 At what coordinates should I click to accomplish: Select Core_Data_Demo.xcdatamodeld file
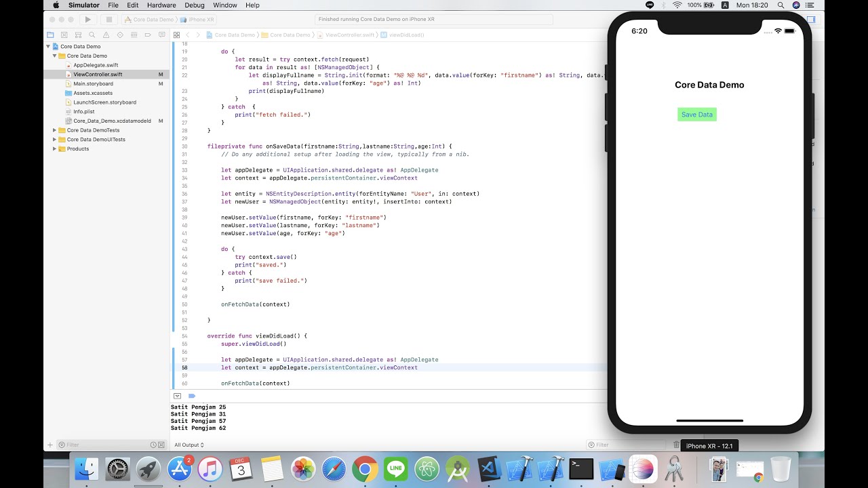pos(112,121)
